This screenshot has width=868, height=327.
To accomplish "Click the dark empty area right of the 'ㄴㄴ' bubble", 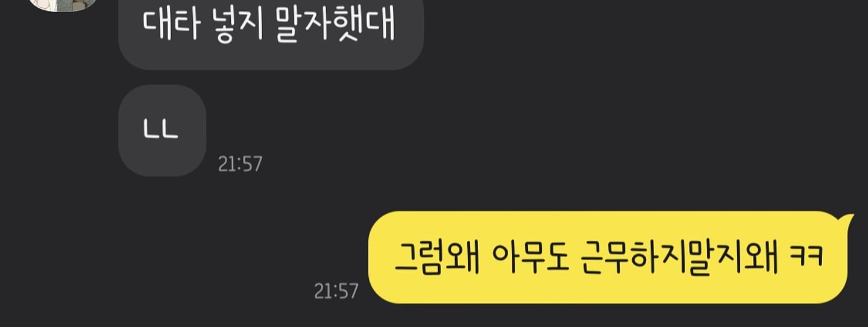I will click(482, 131).
